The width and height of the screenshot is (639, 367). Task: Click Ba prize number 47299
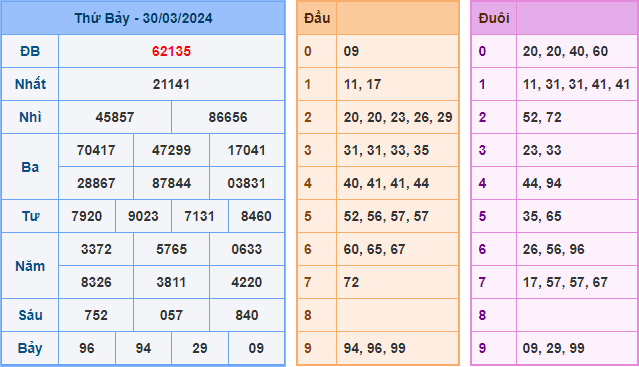(171, 150)
